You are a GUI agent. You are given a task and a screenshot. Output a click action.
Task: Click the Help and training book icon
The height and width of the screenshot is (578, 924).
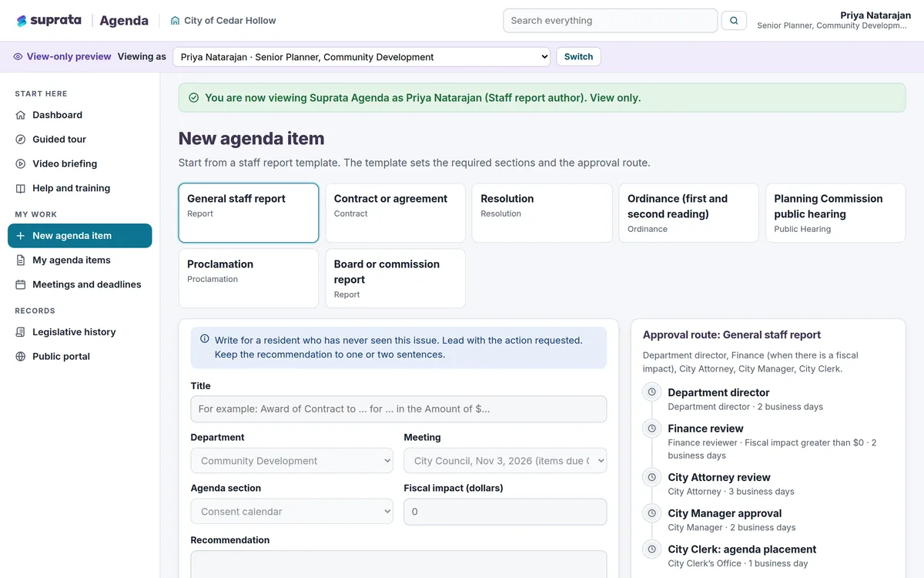pos(21,188)
